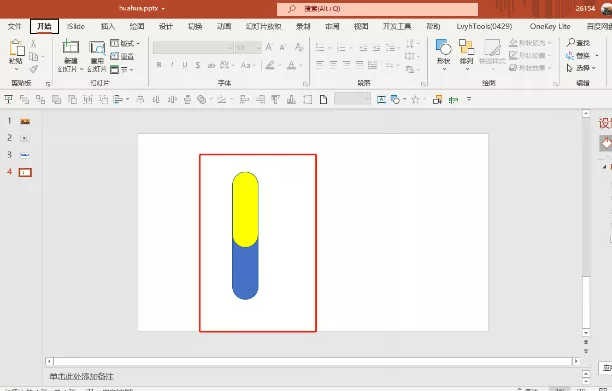Click the search box in the title bar

tap(377, 9)
